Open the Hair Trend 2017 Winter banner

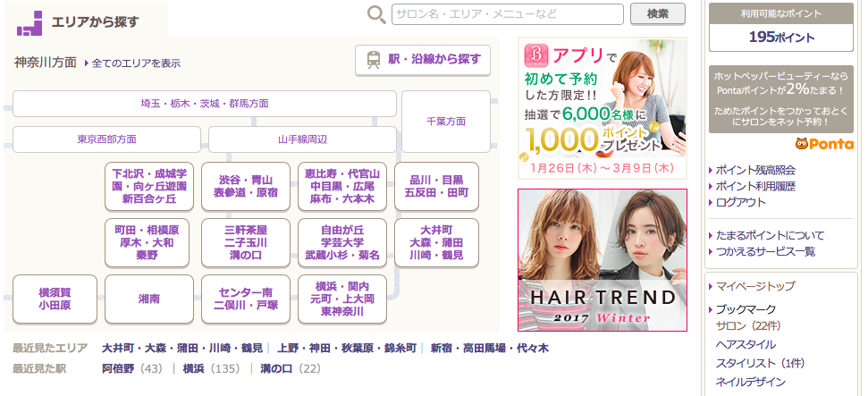click(602, 260)
